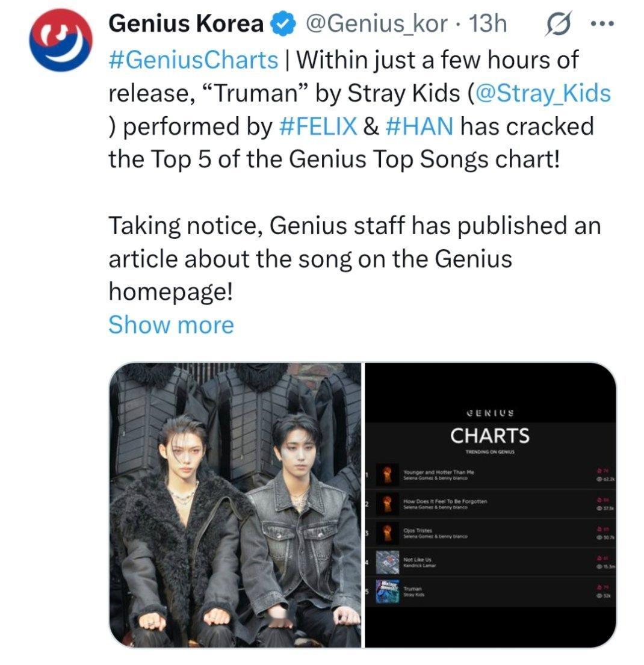The width and height of the screenshot is (644, 665).
Task: Click the Ojos Tristes chart entry
Action: coord(491,533)
